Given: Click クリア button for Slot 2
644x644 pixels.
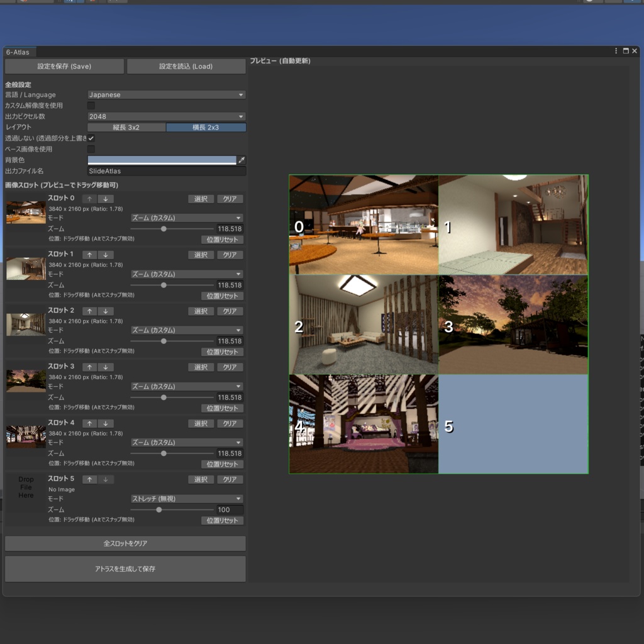Looking at the screenshot, I should (230, 311).
